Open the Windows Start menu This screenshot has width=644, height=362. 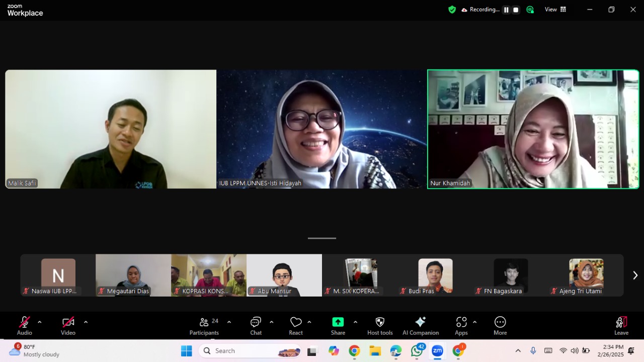pyautogui.click(x=186, y=351)
